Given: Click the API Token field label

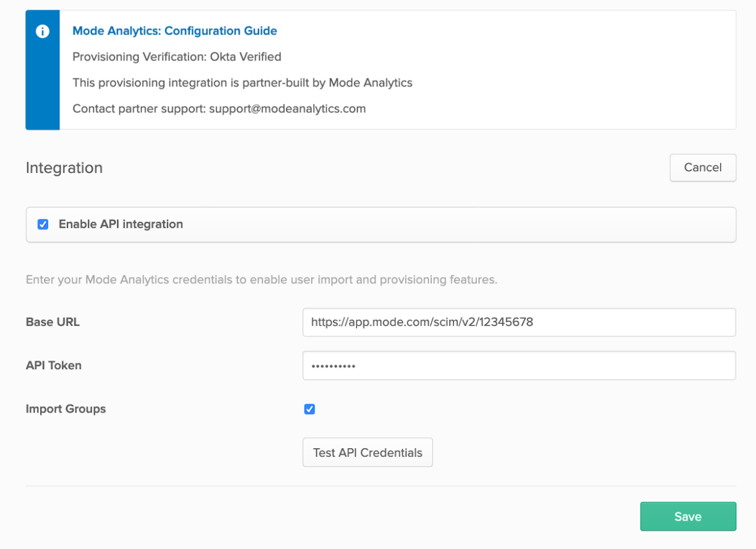Looking at the screenshot, I should click(x=54, y=365).
